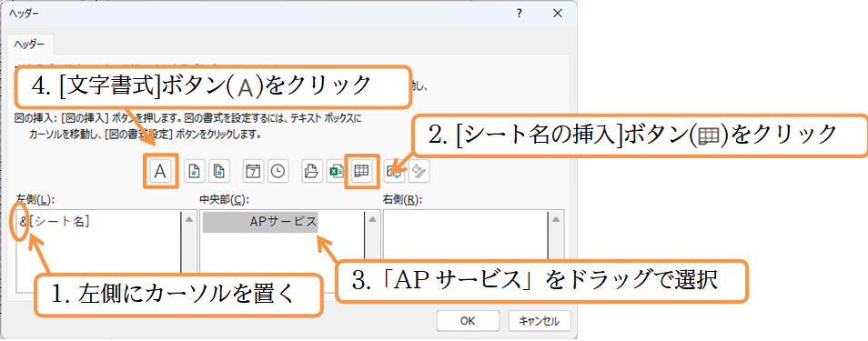Screen dimensions: 868x341
Task: Insert file name Excel icon
Action: tap(336, 172)
